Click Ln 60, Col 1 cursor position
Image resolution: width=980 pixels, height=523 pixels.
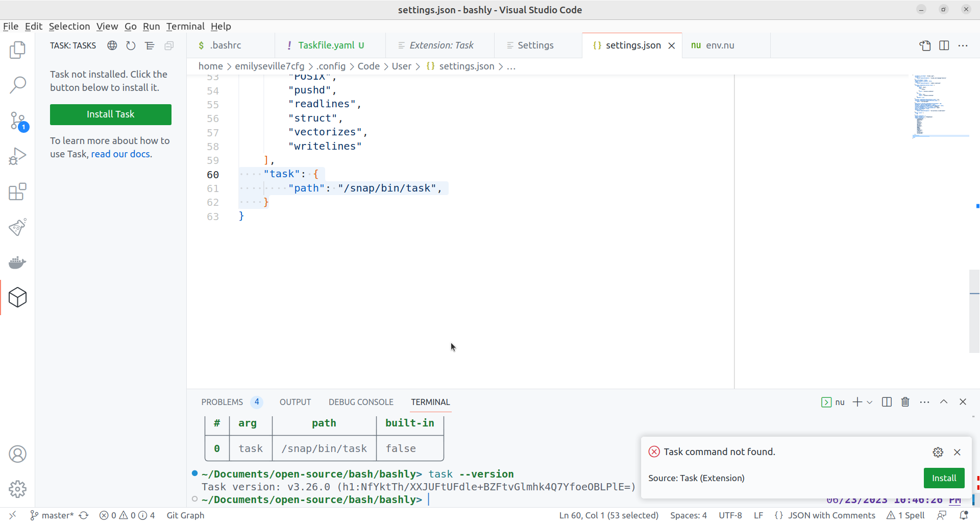(608, 515)
